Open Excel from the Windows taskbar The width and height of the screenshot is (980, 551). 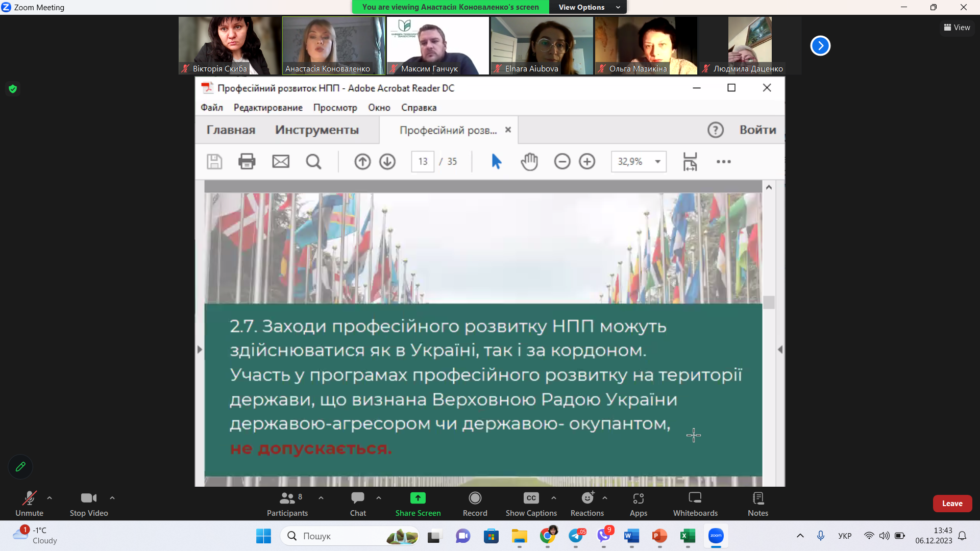[688, 536]
